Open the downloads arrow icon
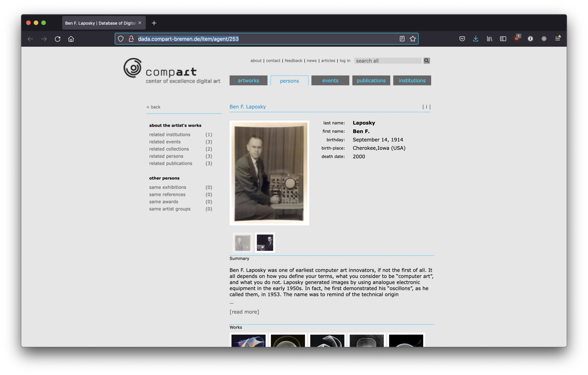This screenshot has width=588, height=375. 476,39
